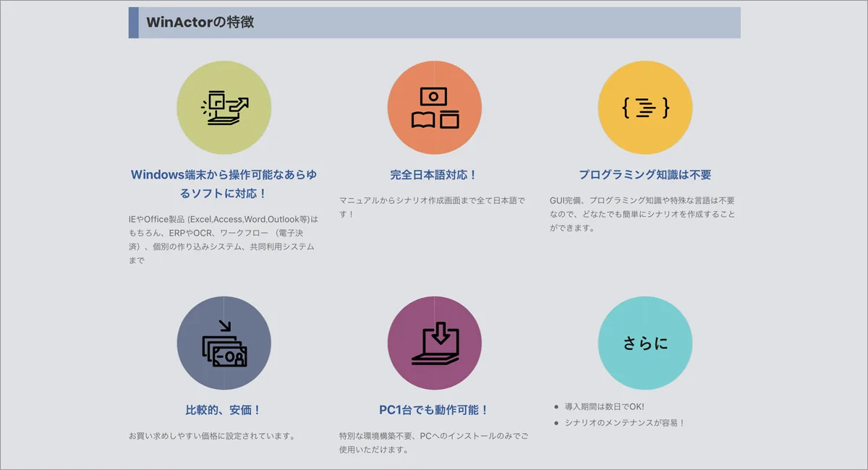Click text お買い求めしやすい価格に設定されています。
This screenshot has width=868, height=470.
[212, 436]
